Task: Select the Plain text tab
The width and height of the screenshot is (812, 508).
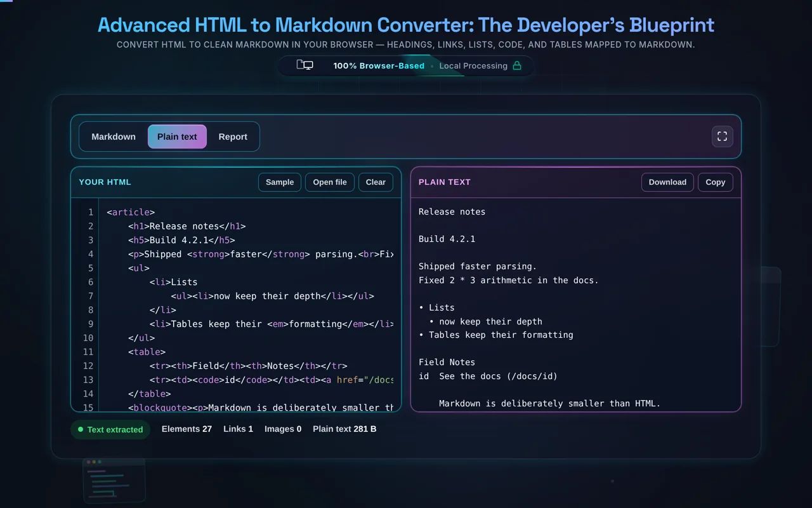Action: coord(177,137)
